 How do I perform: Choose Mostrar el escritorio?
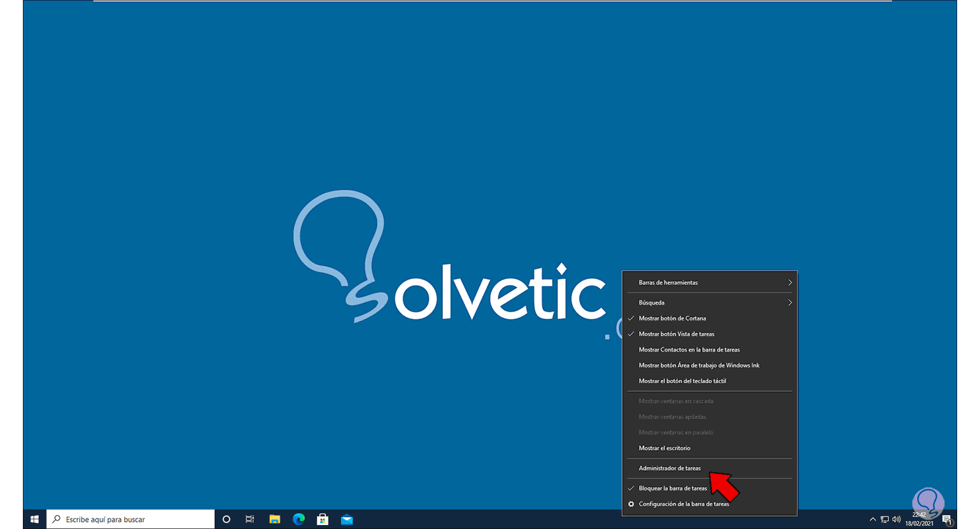pyautogui.click(x=664, y=448)
